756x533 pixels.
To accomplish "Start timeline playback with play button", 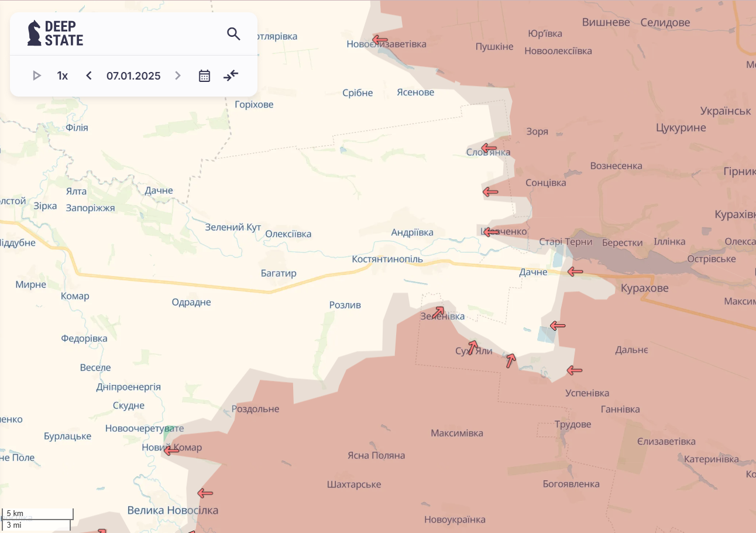I will pyautogui.click(x=37, y=75).
